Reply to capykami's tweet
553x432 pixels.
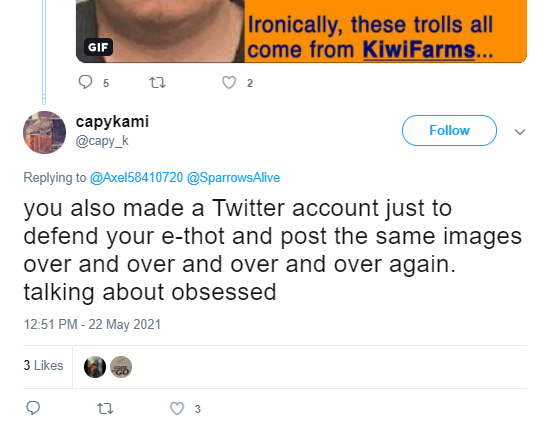pos(33,408)
